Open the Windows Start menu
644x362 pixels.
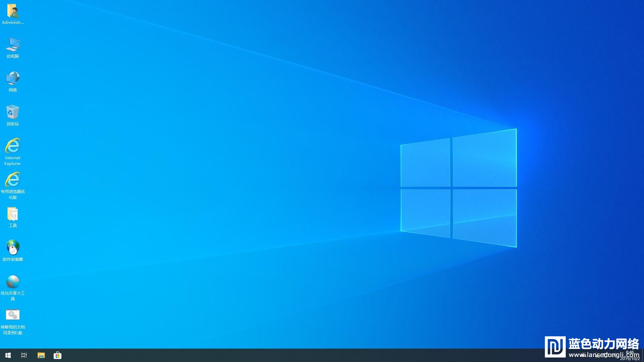[8, 355]
